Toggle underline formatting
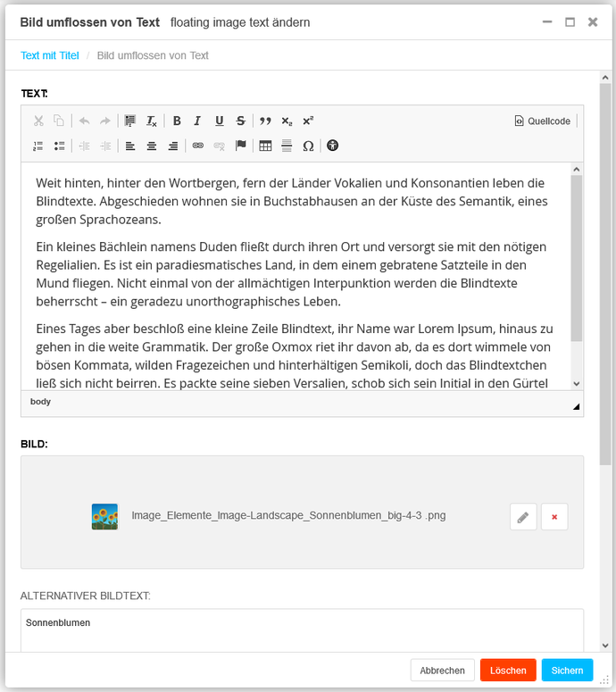616x692 pixels. pos(220,121)
